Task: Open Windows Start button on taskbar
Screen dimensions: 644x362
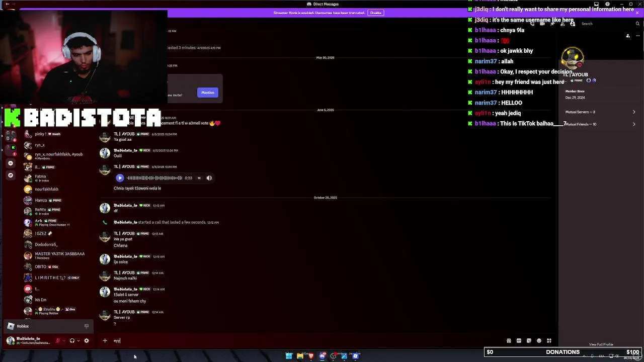Action: tap(289, 356)
